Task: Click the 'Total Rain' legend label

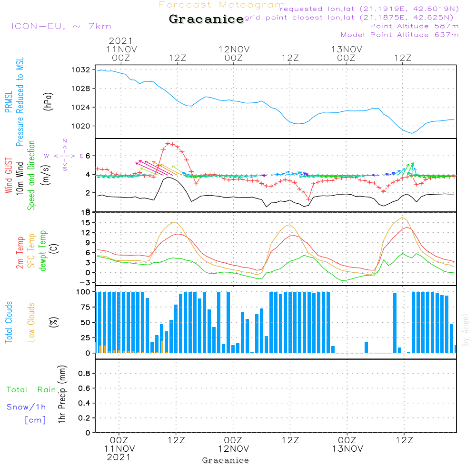Action: (31, 389)
